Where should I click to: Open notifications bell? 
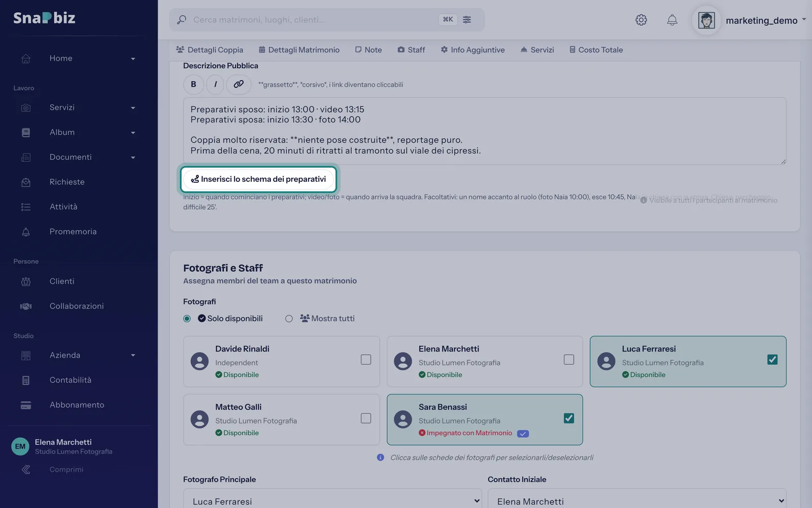[672, 20]
